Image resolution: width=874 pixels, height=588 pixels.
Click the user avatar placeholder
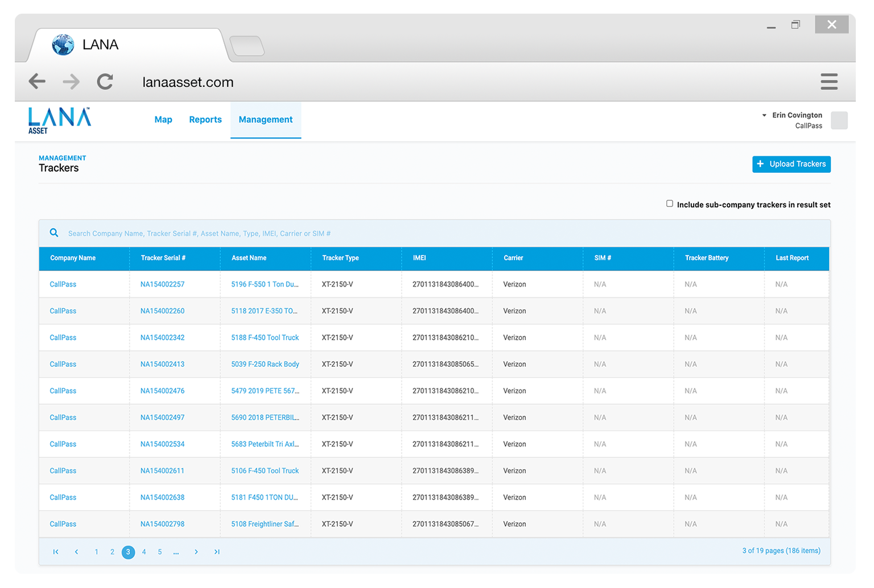[839, 120]
